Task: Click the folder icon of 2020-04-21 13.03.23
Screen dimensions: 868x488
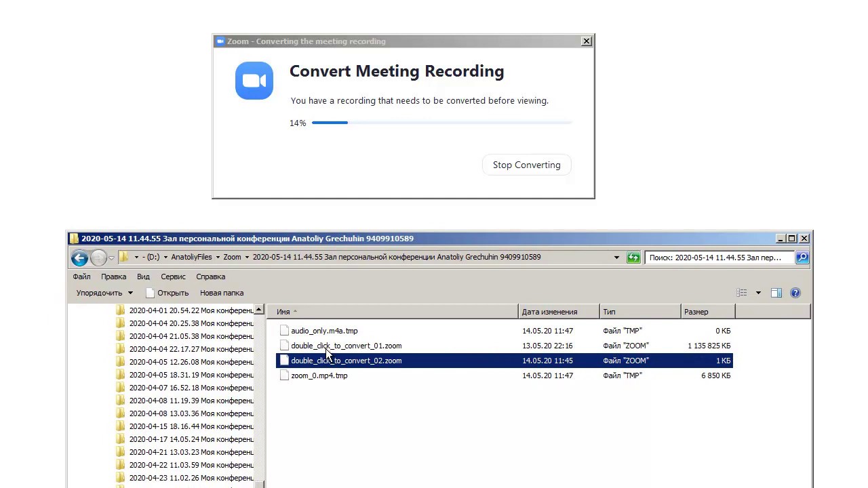Action: click(121, 452)
